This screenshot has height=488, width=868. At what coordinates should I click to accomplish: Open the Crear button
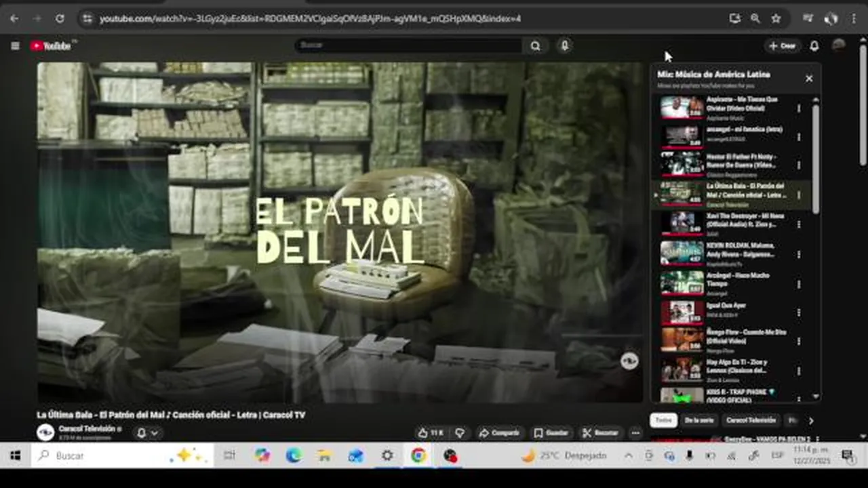pos(782,45)
